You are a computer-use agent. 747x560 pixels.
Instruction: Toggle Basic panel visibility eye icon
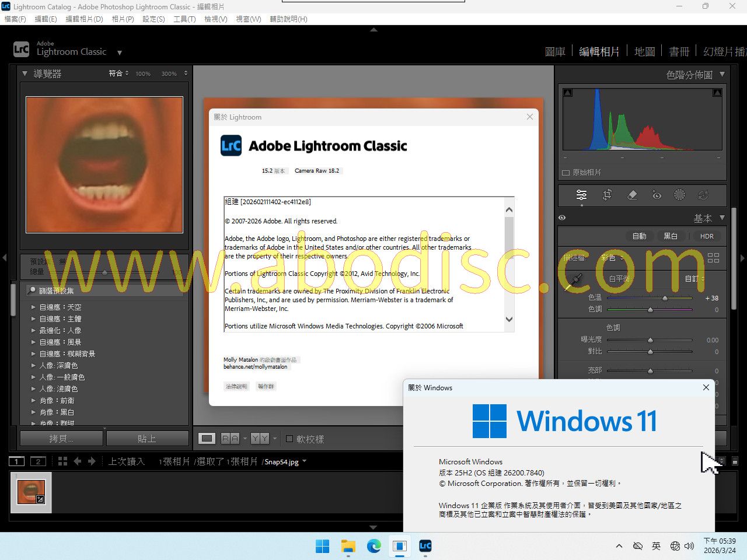pos(562,218)
